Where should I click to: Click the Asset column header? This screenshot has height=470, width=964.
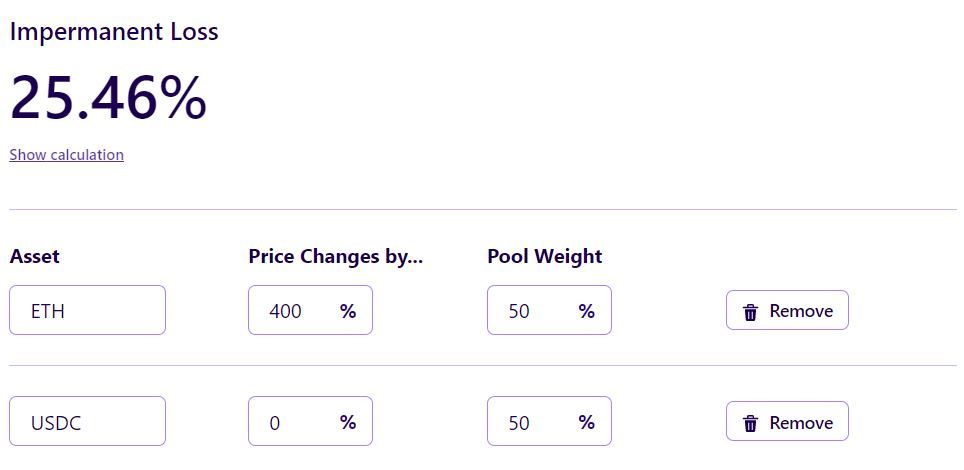34,256
